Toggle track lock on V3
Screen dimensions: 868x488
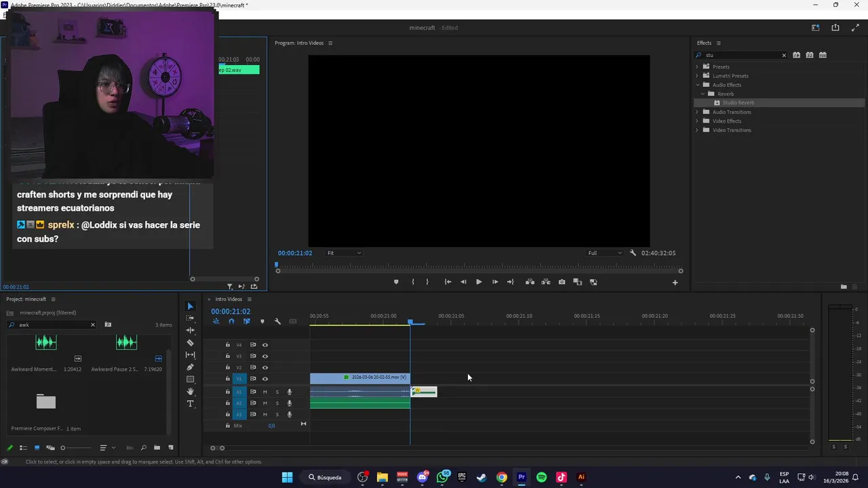tap(228, 356)
